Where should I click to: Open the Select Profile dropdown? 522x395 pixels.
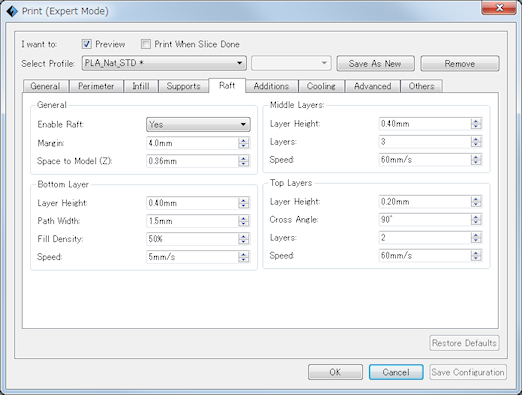click(164, 63)
